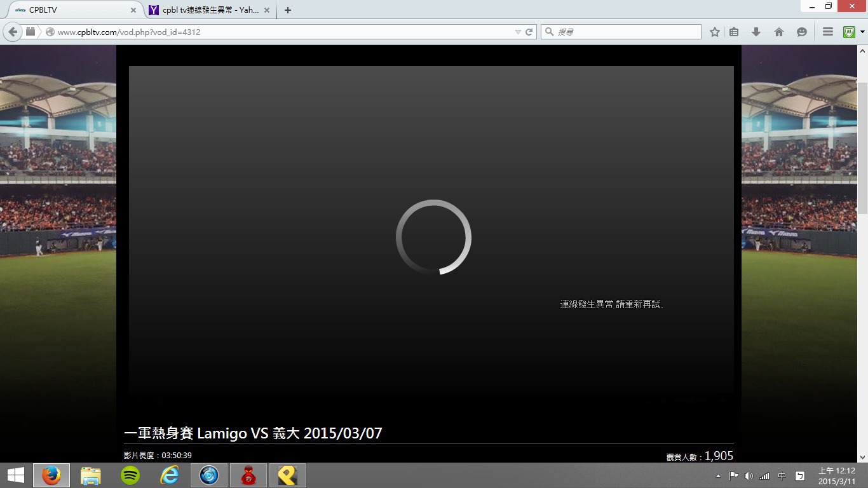This screenshot has width=868, height=488.
Task: Go to the Firefox home page
Action: pos(779,32)
